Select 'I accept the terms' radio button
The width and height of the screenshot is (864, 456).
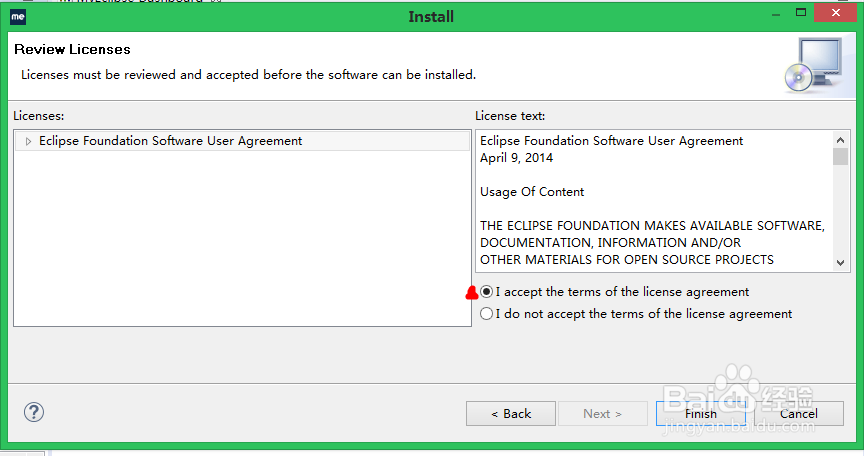pos(487,292)
